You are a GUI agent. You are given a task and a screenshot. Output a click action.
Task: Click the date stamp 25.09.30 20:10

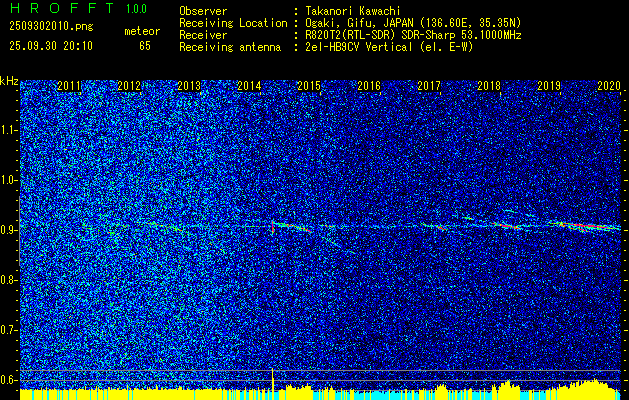pos(51,46)
